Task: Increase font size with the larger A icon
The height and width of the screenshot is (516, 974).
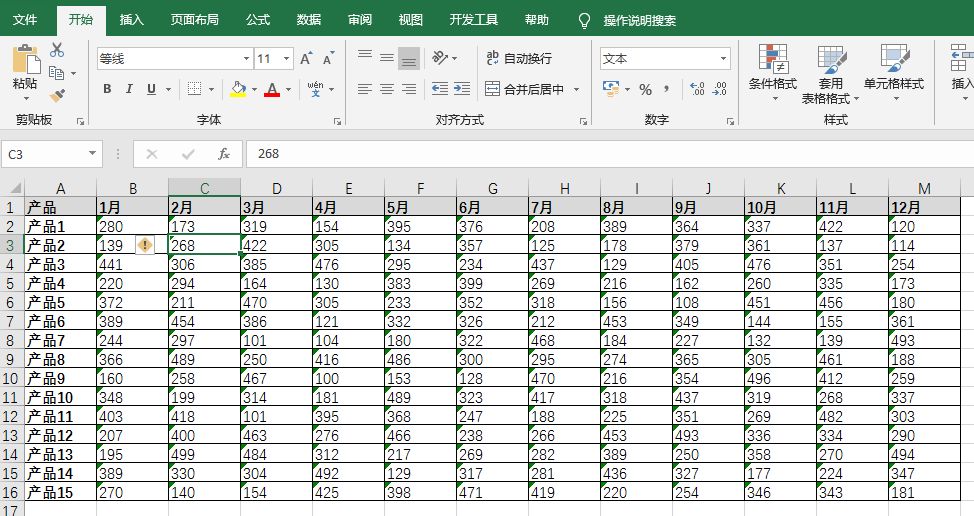Action: pos(306,58)
